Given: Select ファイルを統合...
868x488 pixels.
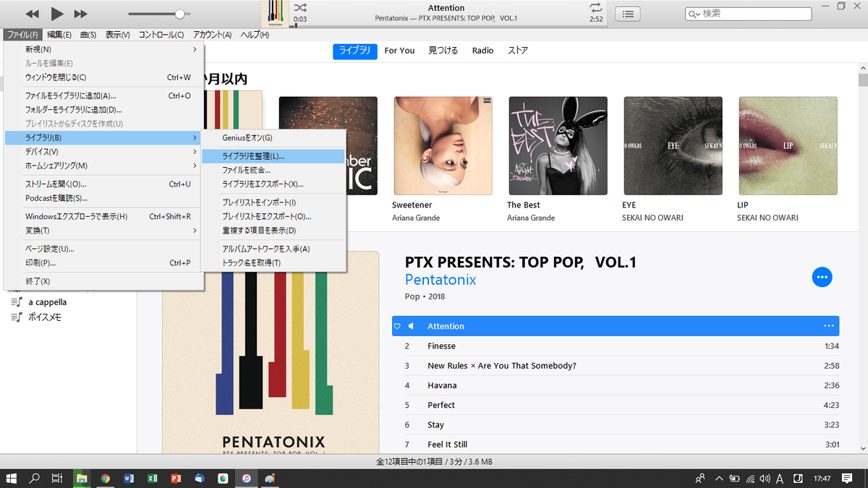Looking at the screenshot, I should pos(274,170).
